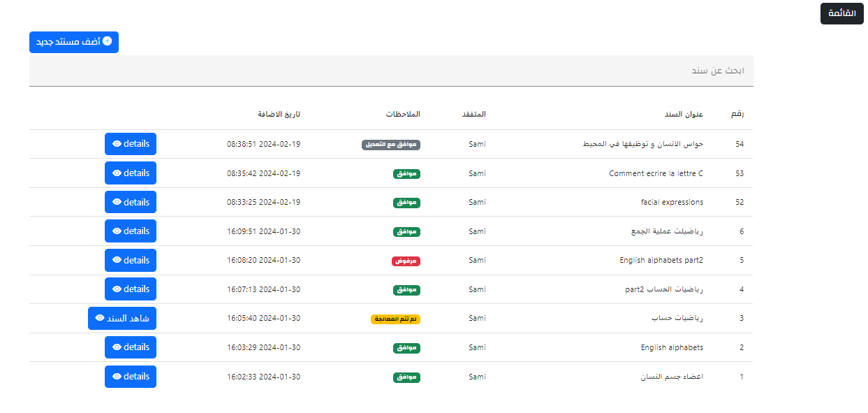Viewport: 868px width, 413px height.
Task: Open details for English alphabets row 2
Action: click(x=131, y=347)
